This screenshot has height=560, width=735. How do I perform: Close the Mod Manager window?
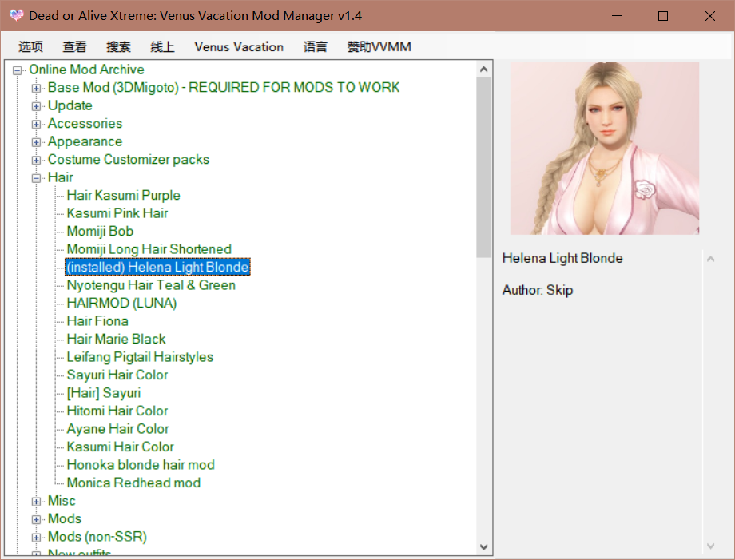coord(709,16)
